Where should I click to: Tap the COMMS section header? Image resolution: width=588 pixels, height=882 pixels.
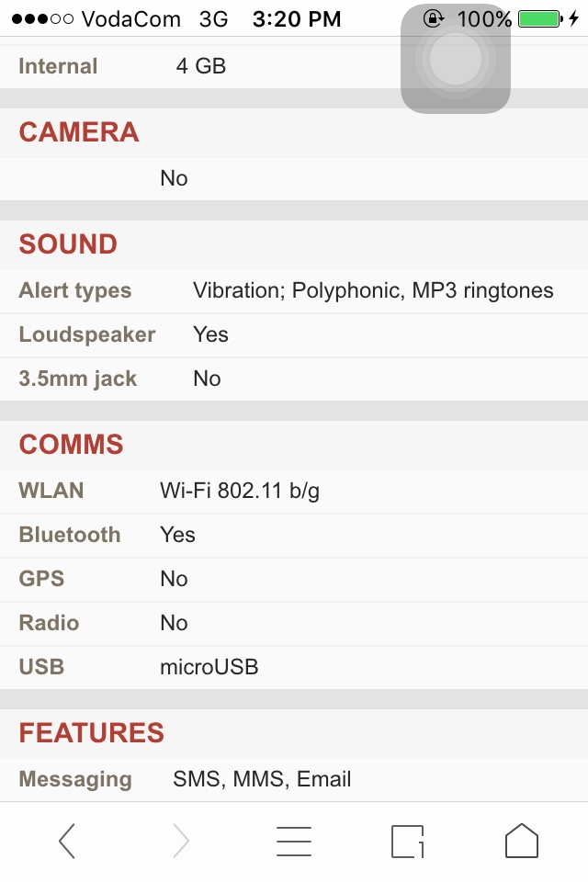[x=71, y=445]
